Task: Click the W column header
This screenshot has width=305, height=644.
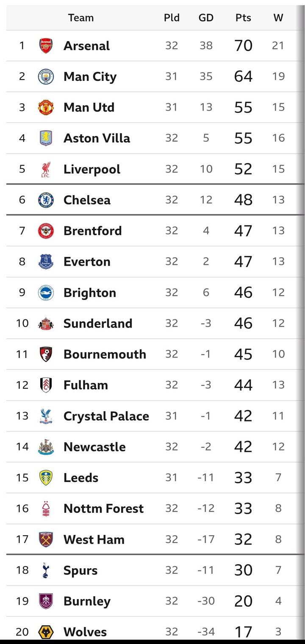Action: click(x=278, y=18)
